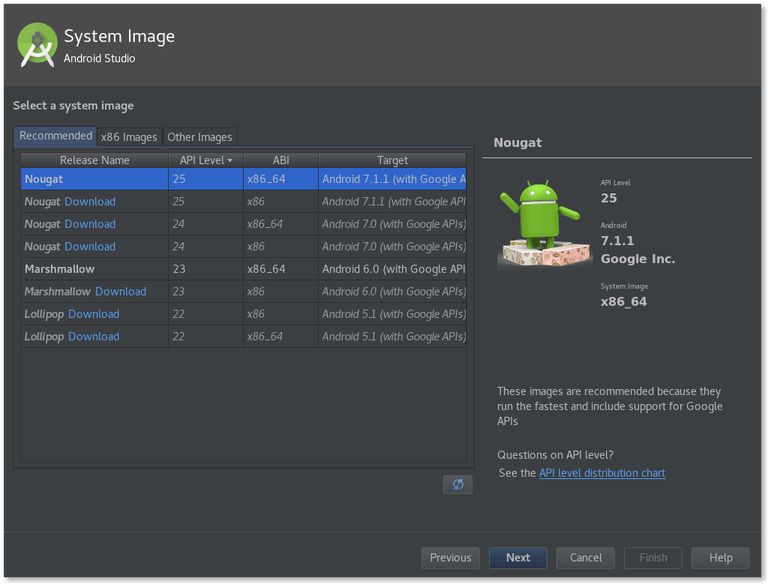Click the Release Name column header
The height and width of the screenshot is (584, 768).
[95, 160]
